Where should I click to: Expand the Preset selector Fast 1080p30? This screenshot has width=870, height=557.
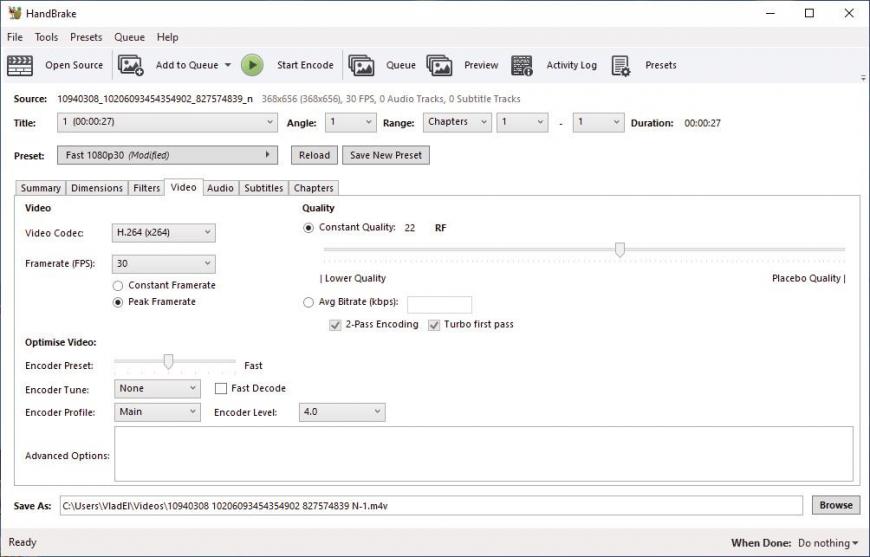click(168, 155)
